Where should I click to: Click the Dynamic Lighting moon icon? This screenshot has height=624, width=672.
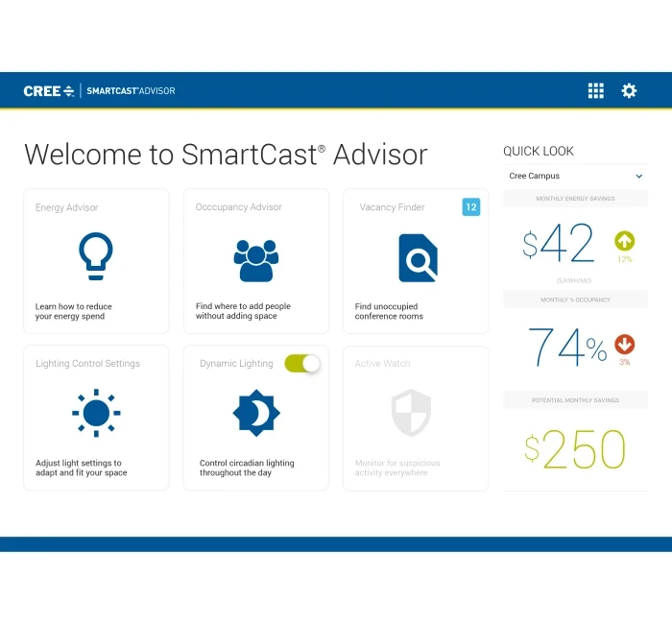(256, 413)
